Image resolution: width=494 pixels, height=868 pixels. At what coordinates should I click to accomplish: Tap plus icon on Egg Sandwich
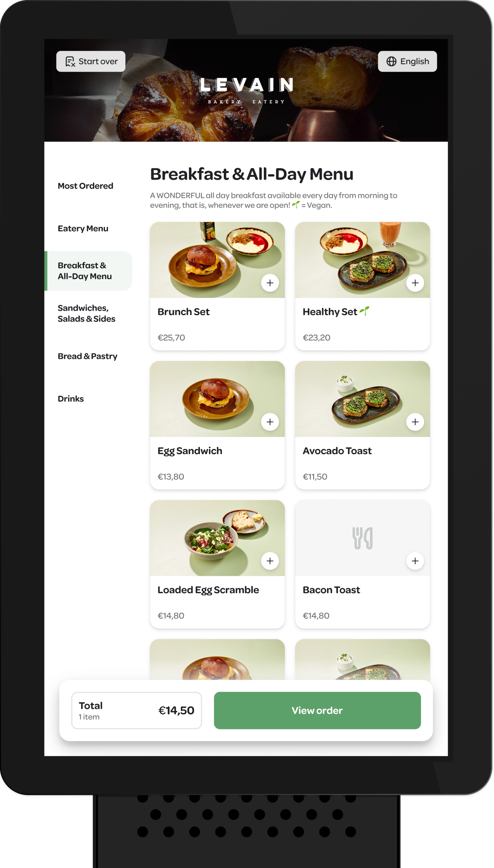270,422
